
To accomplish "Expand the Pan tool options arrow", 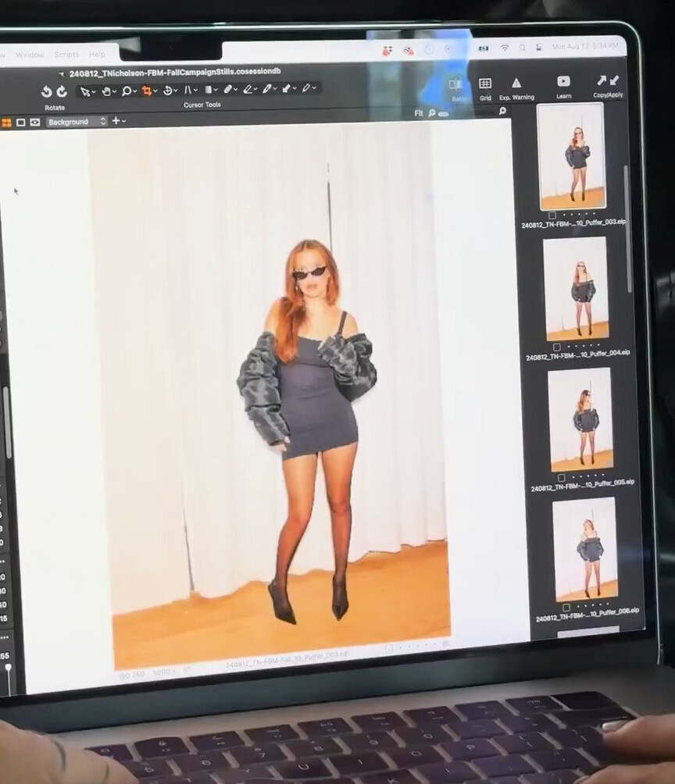I will tap(115, 91).
